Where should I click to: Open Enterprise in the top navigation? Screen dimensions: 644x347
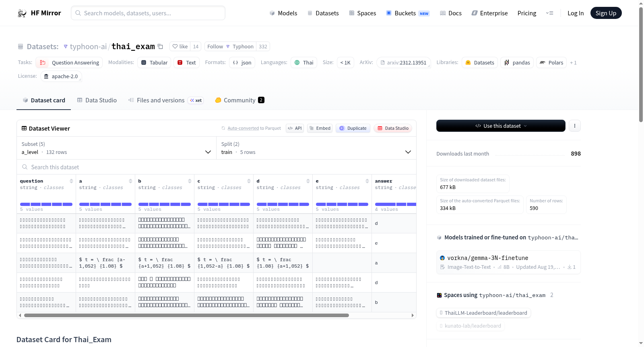click(489, 13)
